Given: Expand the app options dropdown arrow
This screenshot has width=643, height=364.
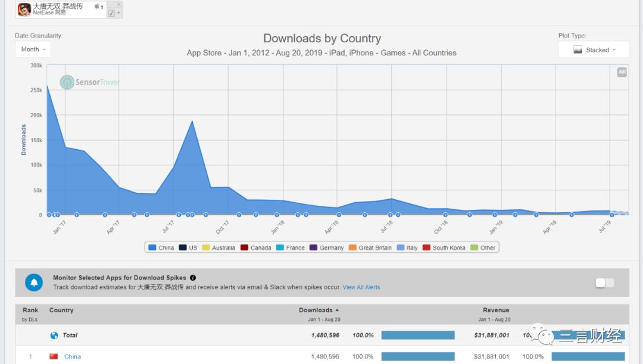Looking at the screenshot, I should 119,13.
